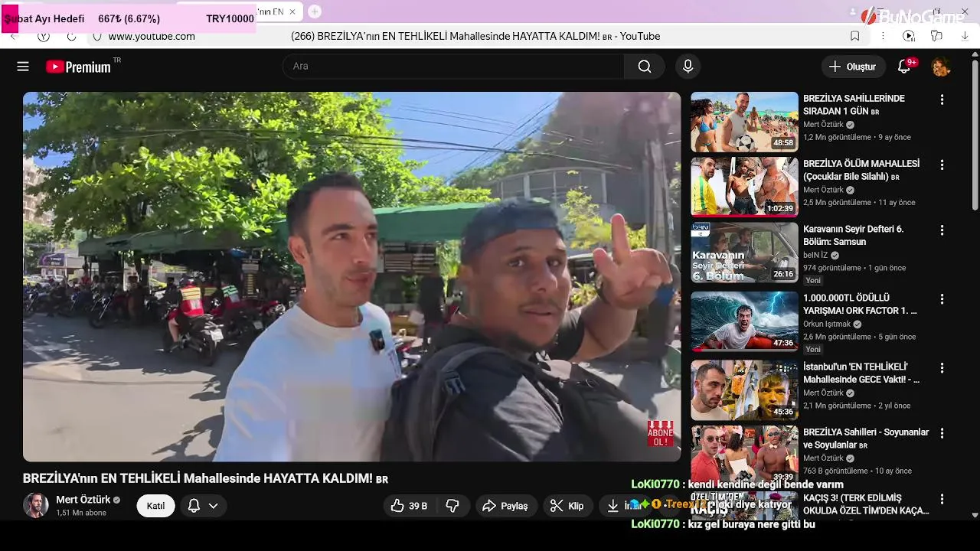980x551 pixels.
Task: Open BREZİLYA Sahilleri Soyunanlar thumbnail
Action: 744,454
